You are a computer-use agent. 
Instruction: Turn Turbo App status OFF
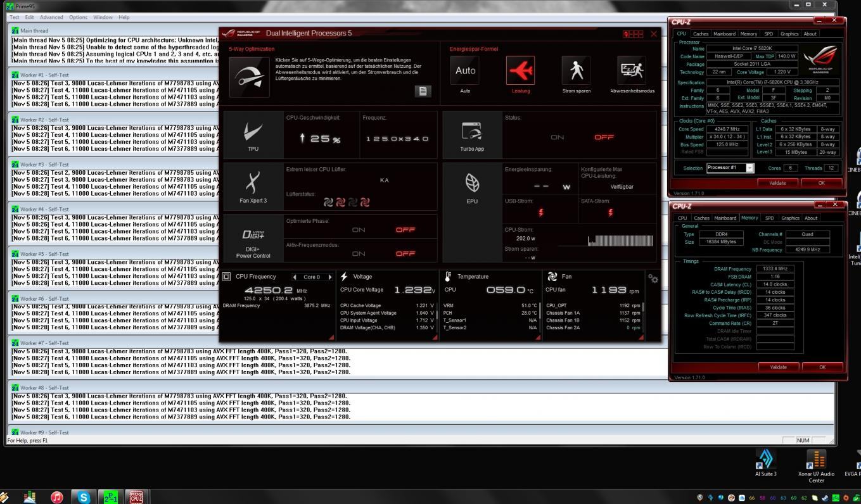604,137
